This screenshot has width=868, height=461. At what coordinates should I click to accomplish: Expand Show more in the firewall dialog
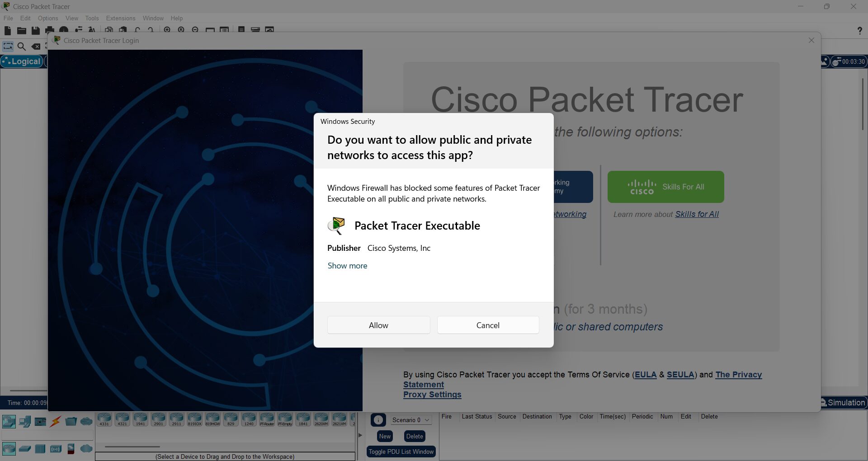347,266
